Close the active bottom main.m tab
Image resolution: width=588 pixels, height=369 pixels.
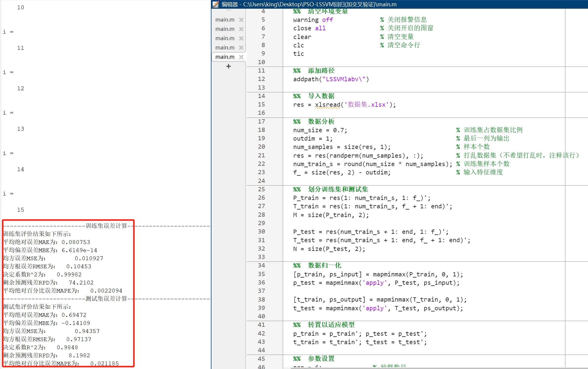pyautogui.click(x=241, y=57)
